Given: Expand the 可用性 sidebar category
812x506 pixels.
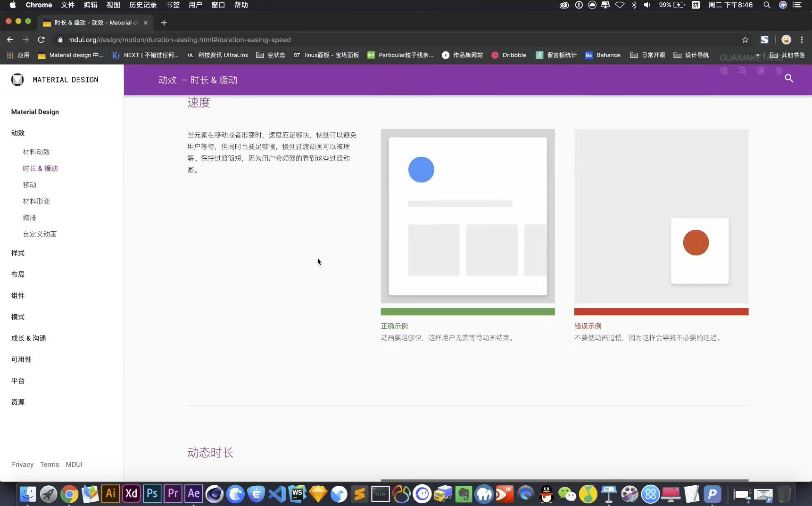Looking at the screenshot, I should [x=21, y=359].
